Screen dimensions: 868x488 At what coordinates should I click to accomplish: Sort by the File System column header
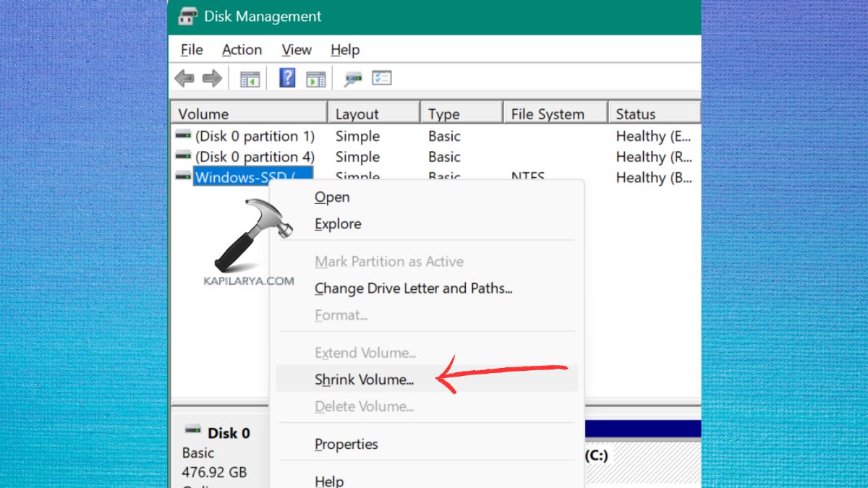coord(556,114)
